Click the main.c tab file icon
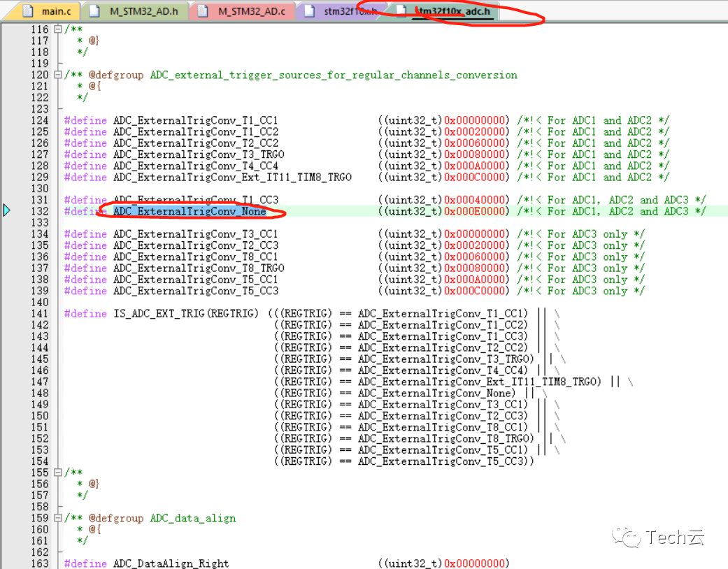 point(28,11)
